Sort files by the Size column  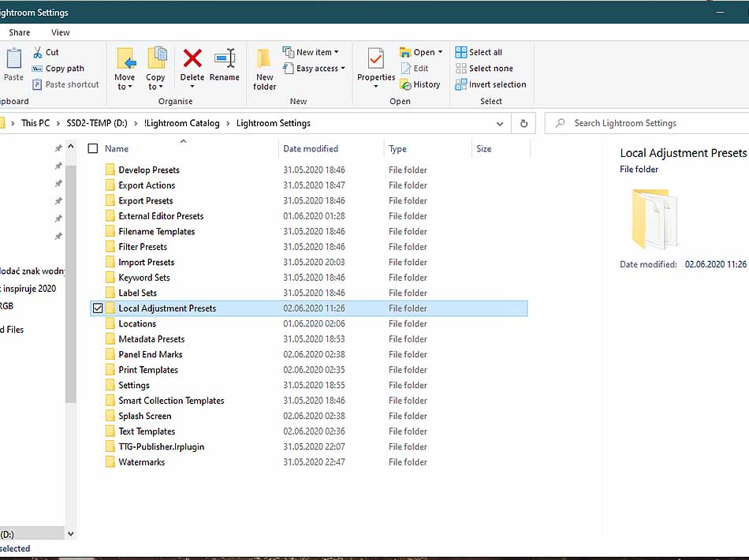pos(484,148)
